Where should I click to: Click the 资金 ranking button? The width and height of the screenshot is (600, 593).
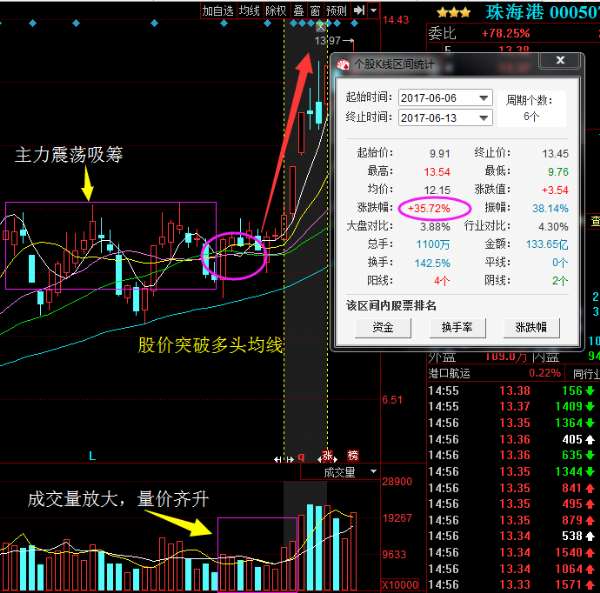(x=382, y=327)
